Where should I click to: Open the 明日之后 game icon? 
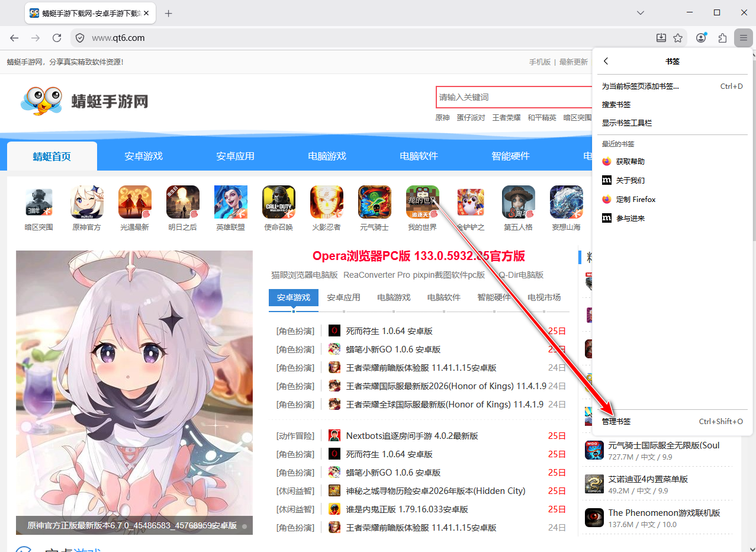[x=182, y=203]
